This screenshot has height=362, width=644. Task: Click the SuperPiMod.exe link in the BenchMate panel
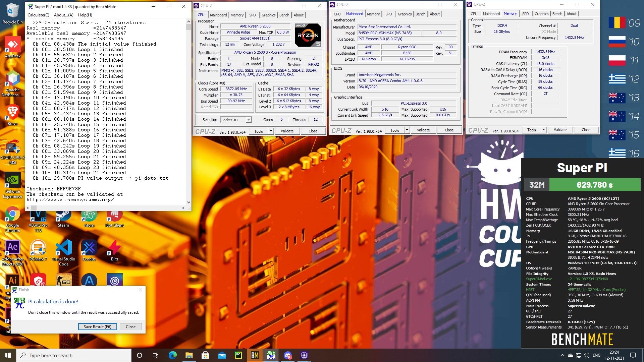click(x=539, y=279)
